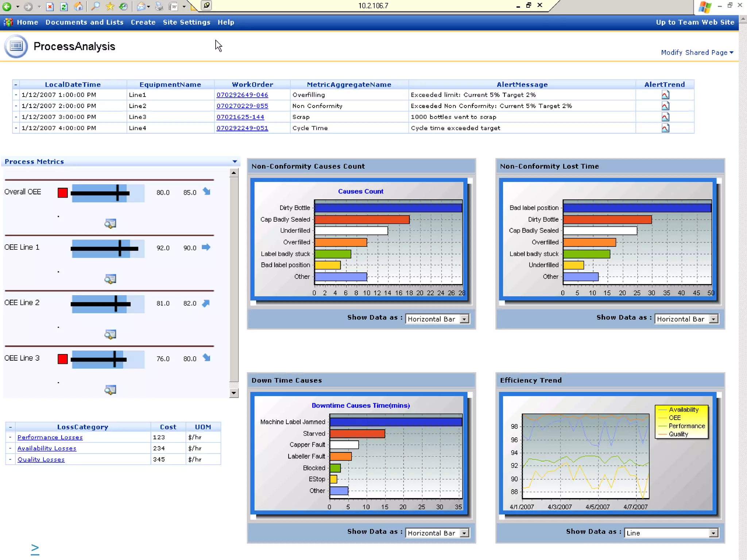Open work order 07021625-144
The image size is (747, 560).
[240, 117]
